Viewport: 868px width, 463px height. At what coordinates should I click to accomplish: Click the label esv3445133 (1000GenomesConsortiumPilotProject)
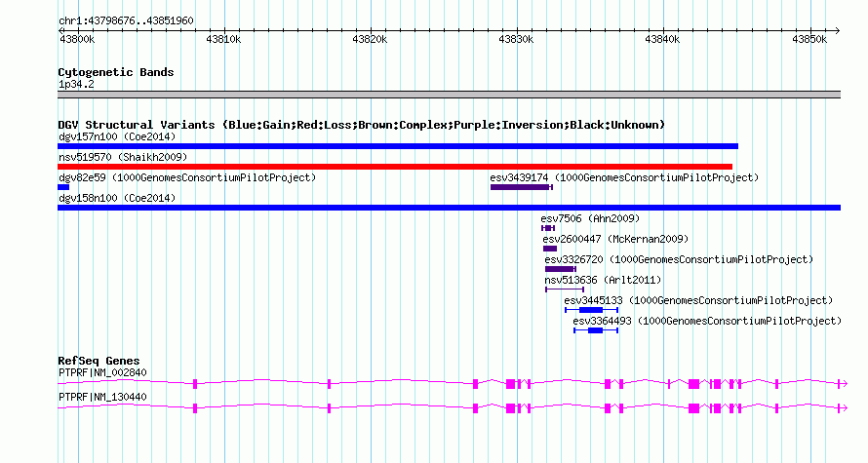coord(698,300)
